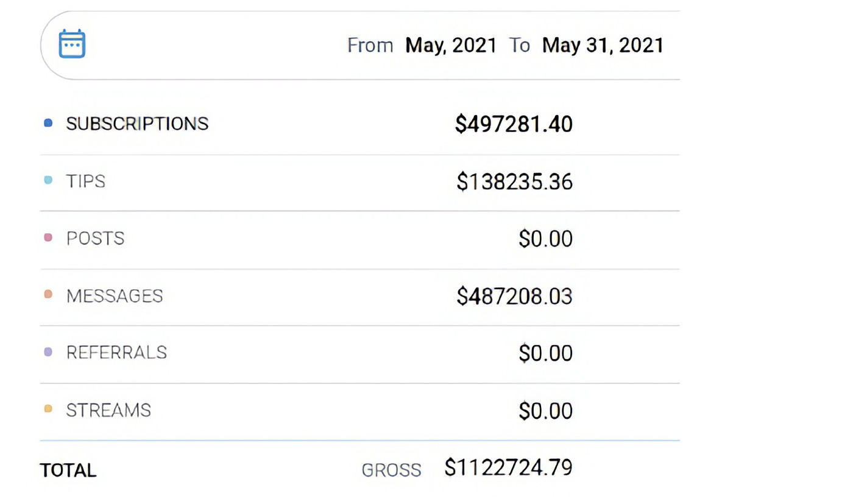Open the STREAMS earnings row
853x504 pixels.
pos(360,411)
